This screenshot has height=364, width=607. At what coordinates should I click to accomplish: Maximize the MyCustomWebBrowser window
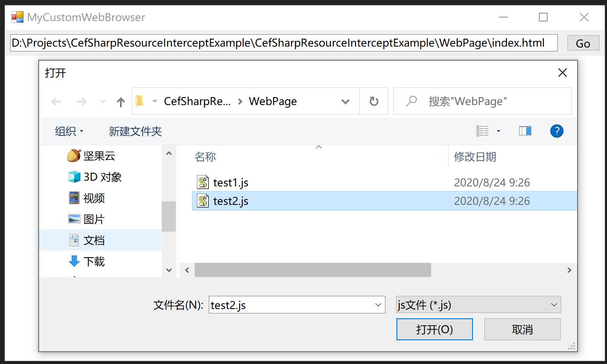tap(543, 17)
